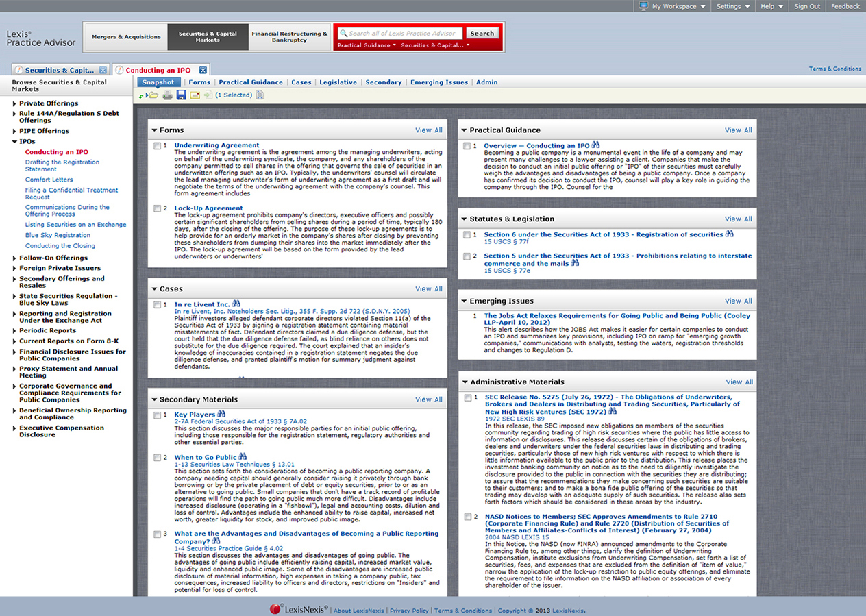Check the Lock-Up Agreement checkbox
The height and width of the screenshot is (616, 866).
coord(158,208)
